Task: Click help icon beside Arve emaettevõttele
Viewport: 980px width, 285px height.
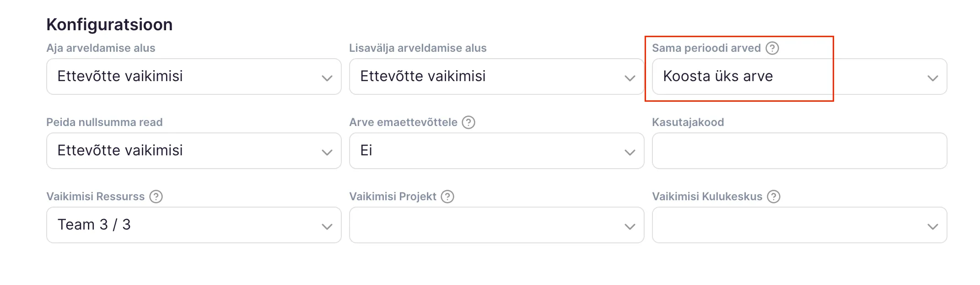Action: 468,122
